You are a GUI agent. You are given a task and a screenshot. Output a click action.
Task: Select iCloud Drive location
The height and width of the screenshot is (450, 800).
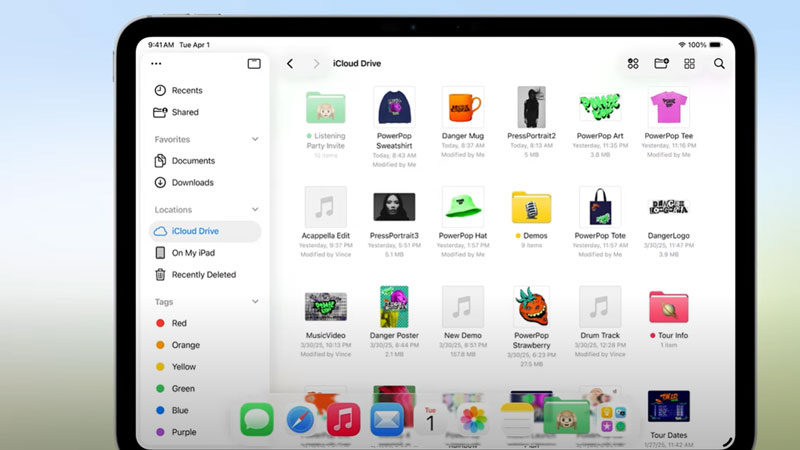(205, 231)
